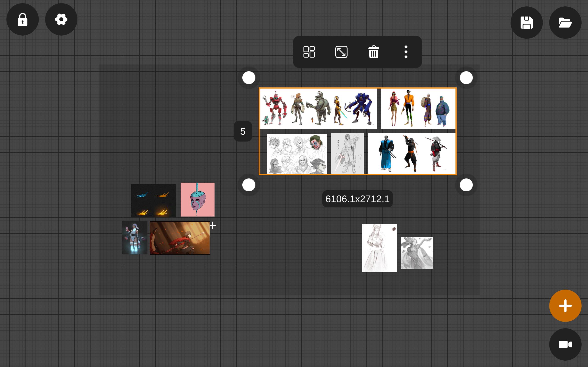Click the selection count badge showing 5
This screenshot has width=588, height=367.
(243, 131)
